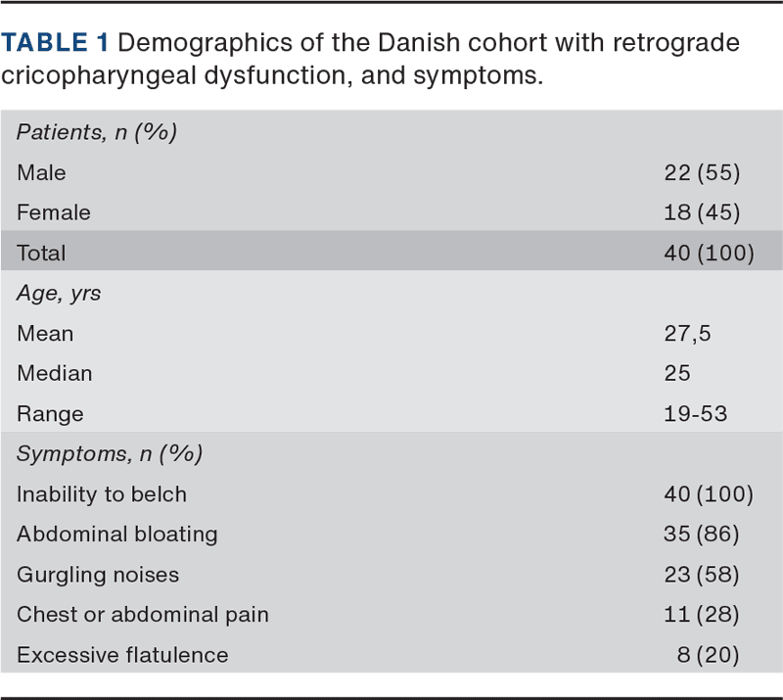
Task: Click the "Chest or abdominal pain" label
Action: click(142, 615)
